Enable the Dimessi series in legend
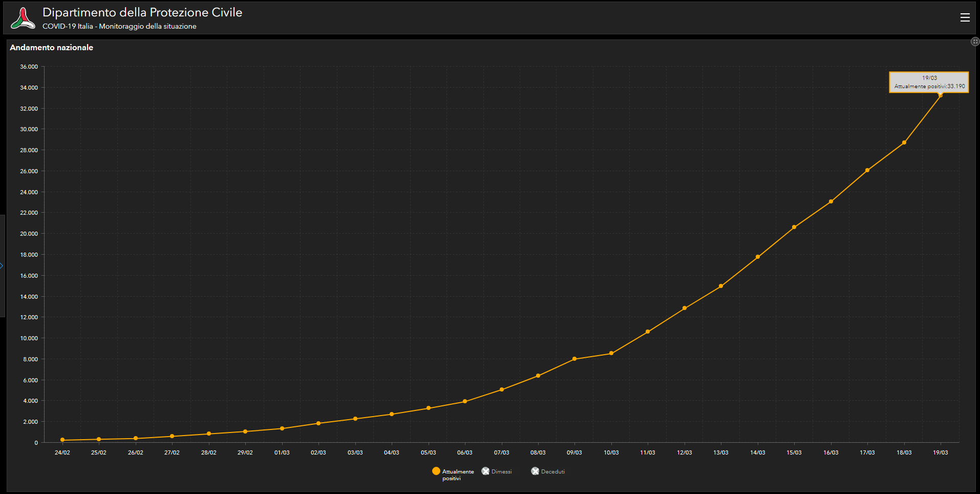Screen dimensions: 980x494 (497, 471)
